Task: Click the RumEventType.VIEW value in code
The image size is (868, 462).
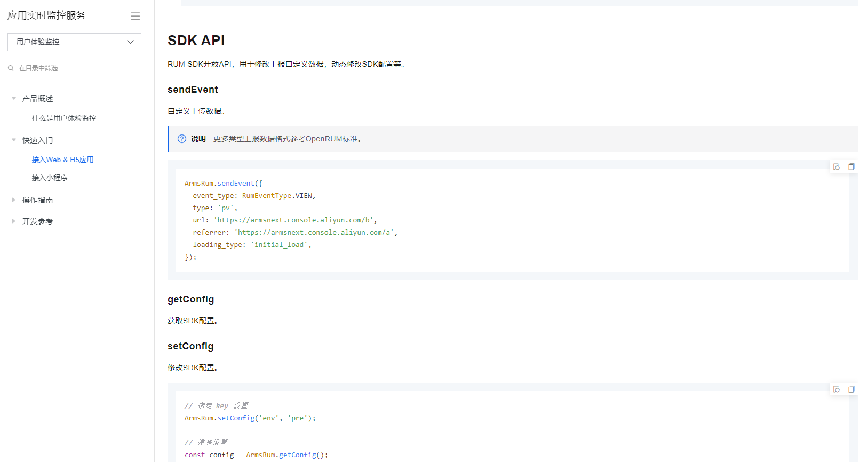Action: tap(277, 196)
